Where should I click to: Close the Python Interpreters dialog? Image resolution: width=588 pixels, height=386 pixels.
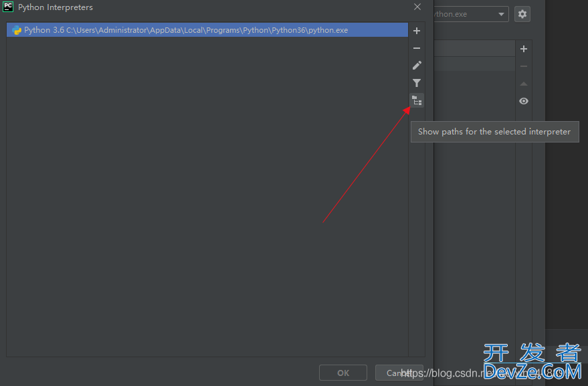(x=417, y=7)
